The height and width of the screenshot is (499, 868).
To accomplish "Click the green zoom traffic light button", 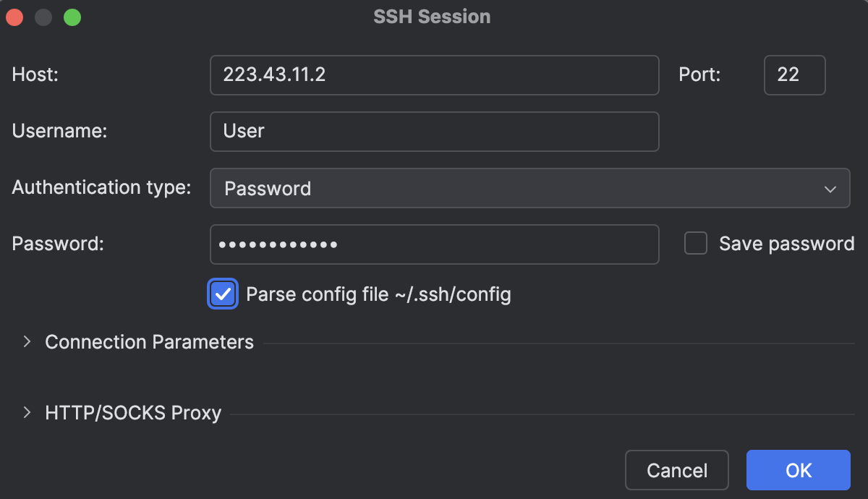I will [x=72, y=17].
